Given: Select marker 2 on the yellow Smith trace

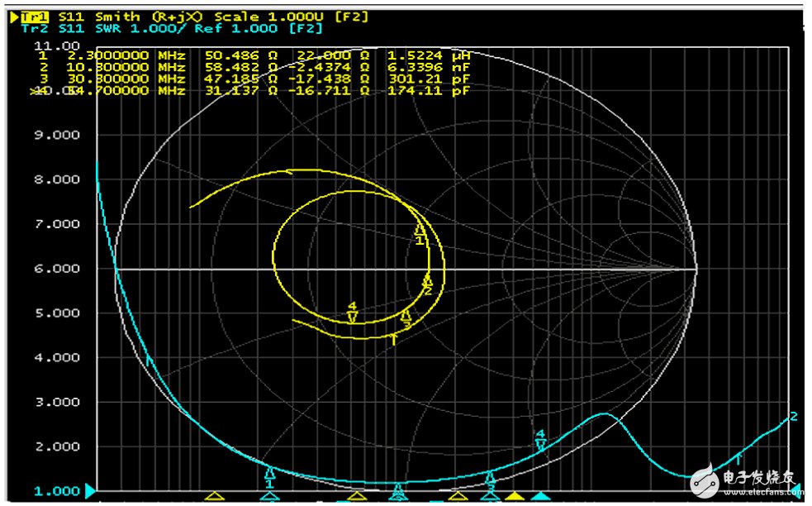Looking at the screenshot, I should (427, 283).
